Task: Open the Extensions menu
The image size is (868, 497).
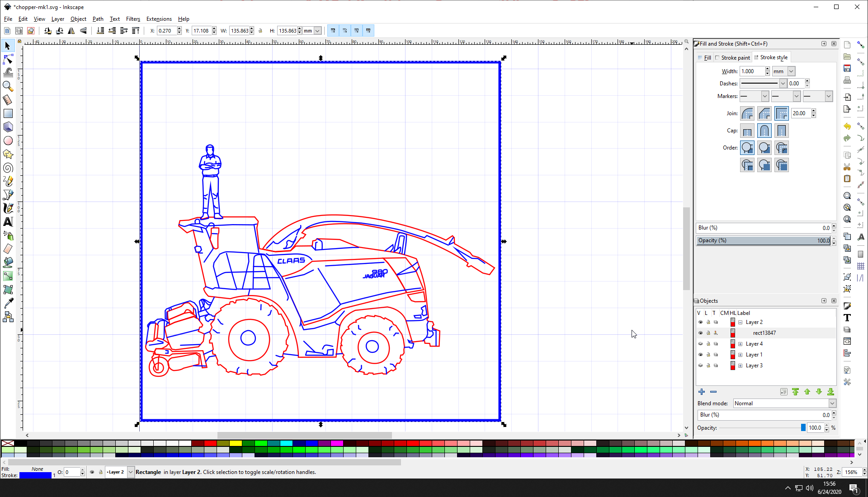Action: point(159,19)
